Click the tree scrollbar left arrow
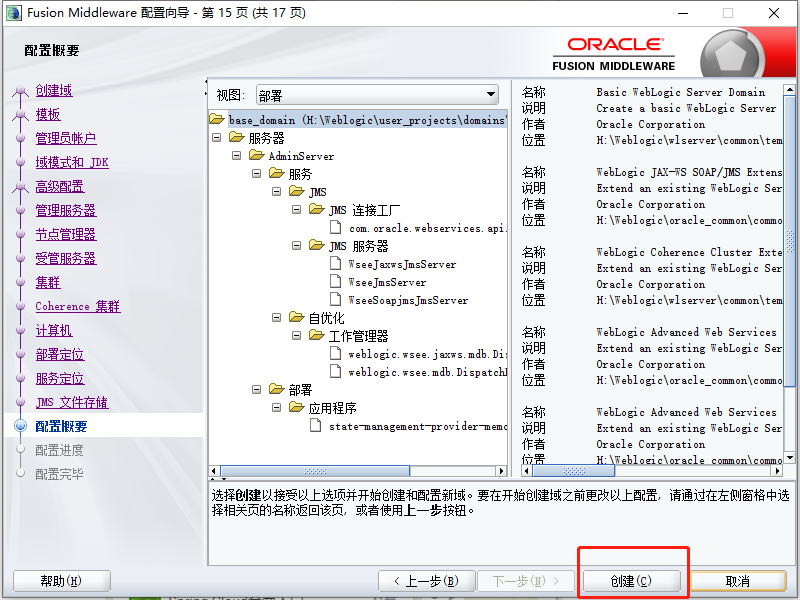 (214, 471)
